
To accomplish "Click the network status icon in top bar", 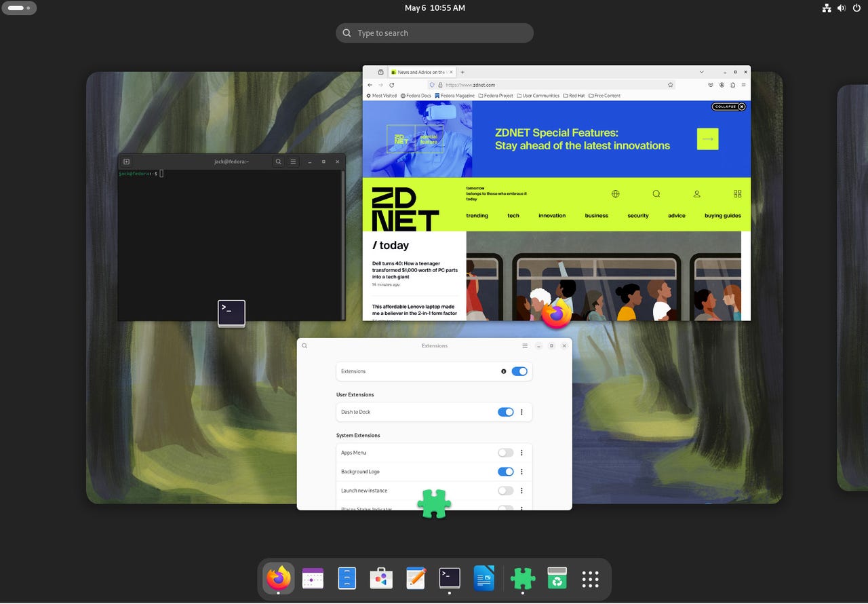I will click(x=827, y=8).
